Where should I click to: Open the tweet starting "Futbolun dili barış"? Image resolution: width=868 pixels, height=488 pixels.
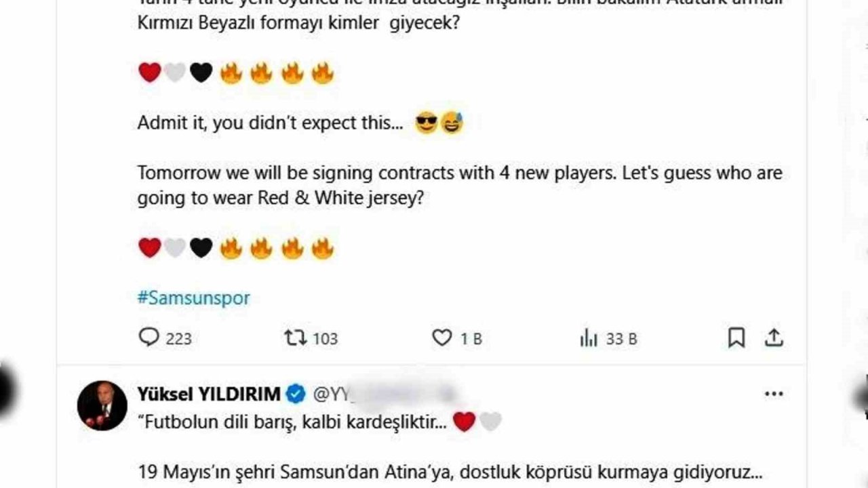click(x=292, y=422)
